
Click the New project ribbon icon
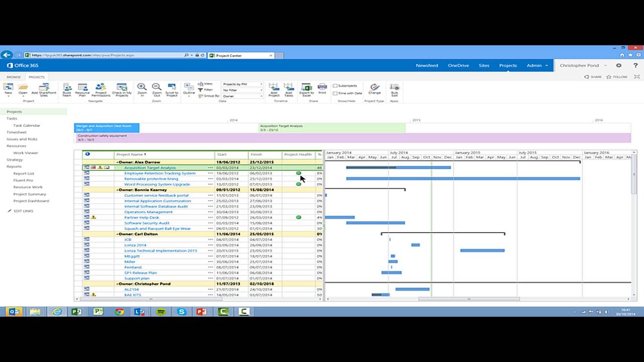coord(8,88)
